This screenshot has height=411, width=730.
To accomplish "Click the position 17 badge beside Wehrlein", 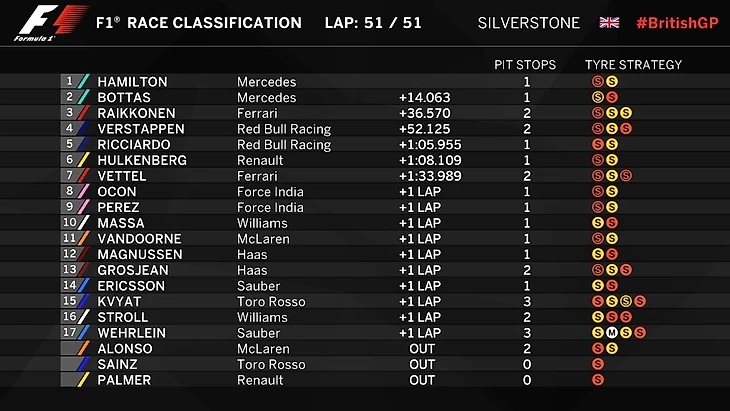I will [69, 333].
